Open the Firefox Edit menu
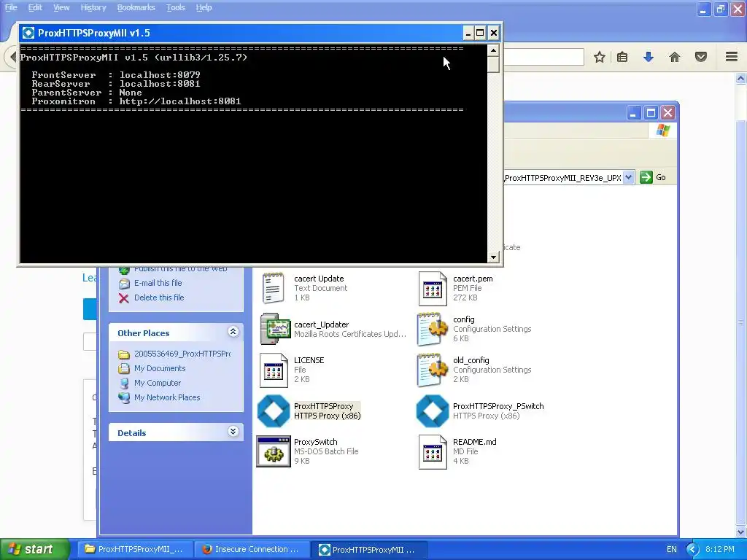Viewport: 747px width, 560px height. click(35, 7)
